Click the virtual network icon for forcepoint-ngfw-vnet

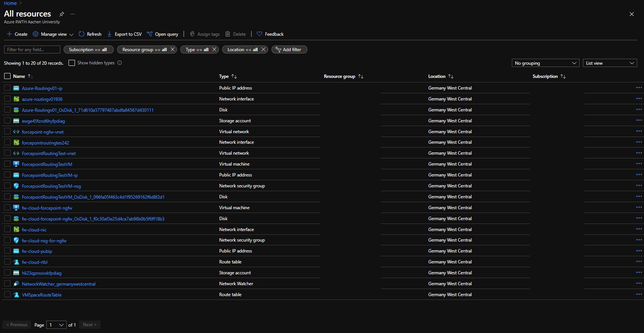pos(16,132)
